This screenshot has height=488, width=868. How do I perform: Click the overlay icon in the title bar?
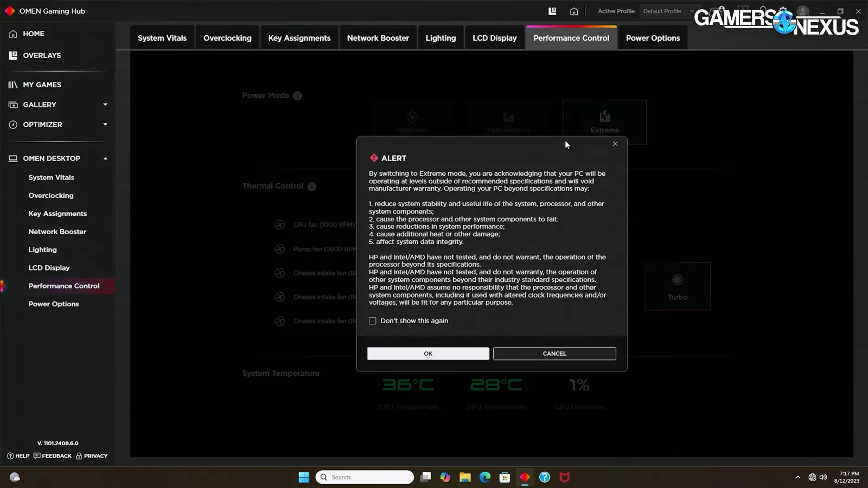(x=552, y=11)
